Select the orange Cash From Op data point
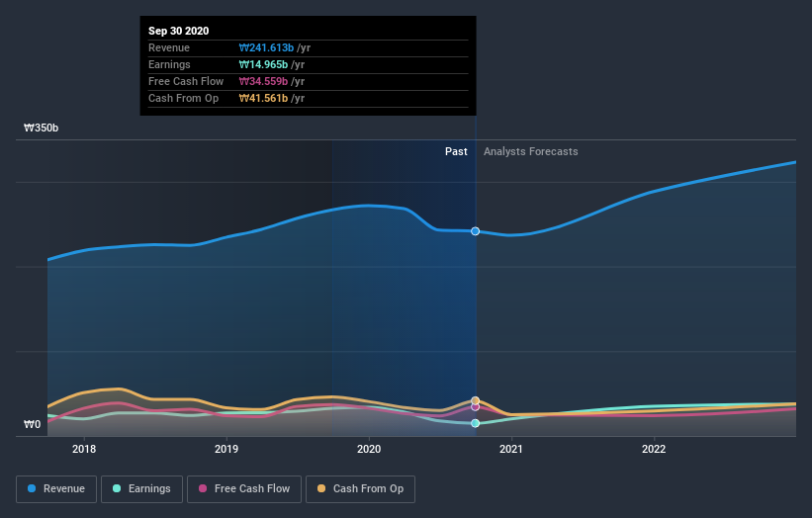The image size is (812, 518). (x=476, y=400)
